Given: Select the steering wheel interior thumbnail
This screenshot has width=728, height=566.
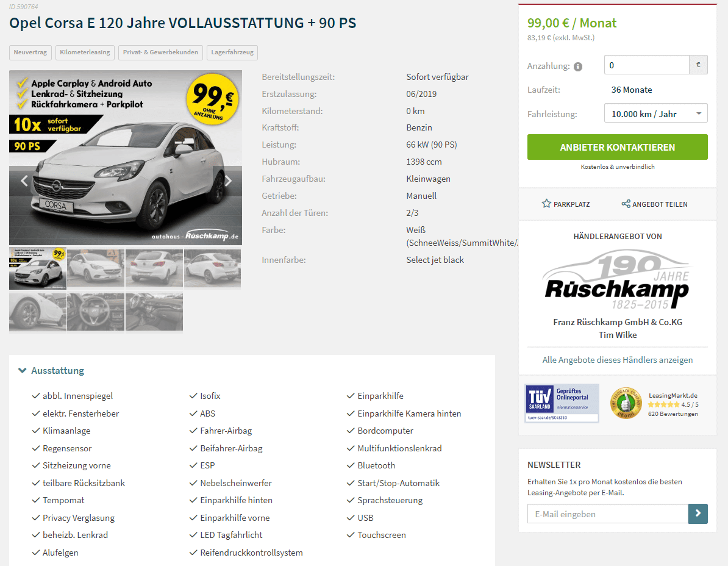Looking at the screenshot, I should pyautogui.click(x=96, y=312).
